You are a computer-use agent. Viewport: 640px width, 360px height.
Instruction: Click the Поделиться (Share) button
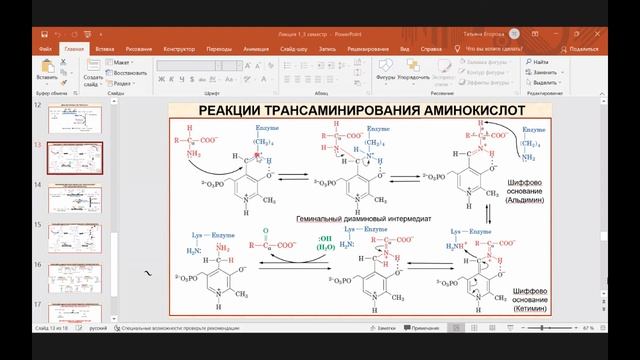(580, 49)
